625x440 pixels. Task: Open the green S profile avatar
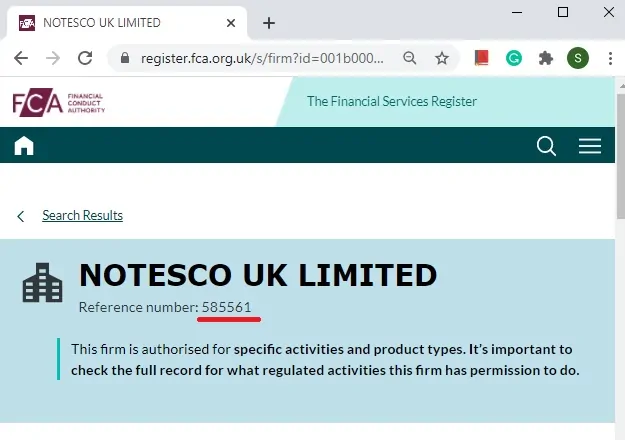(x=578, y=58)
